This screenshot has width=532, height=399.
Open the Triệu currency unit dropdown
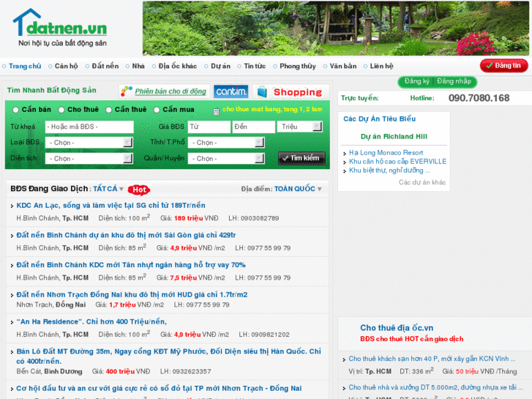299,127
